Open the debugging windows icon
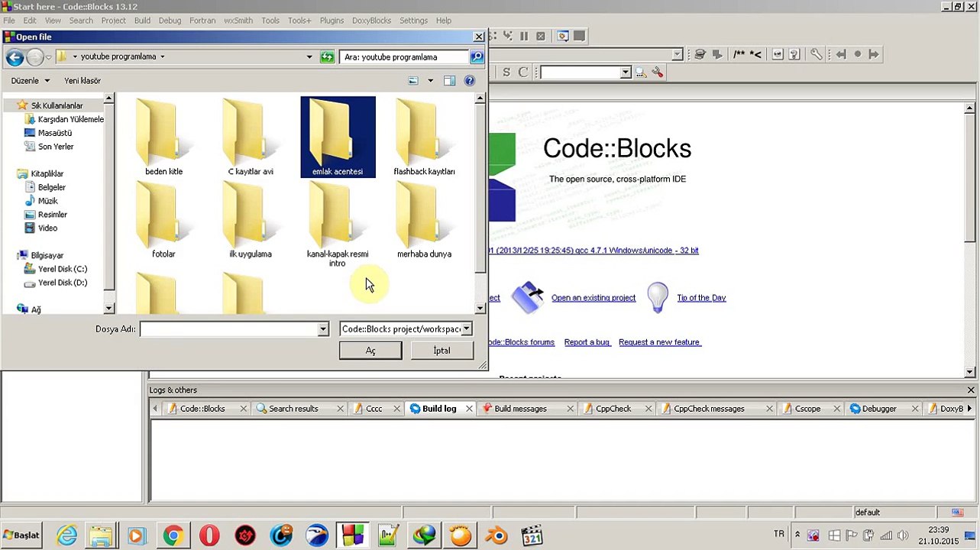Viewport: 980px width, 550px height. pos(563,36)
